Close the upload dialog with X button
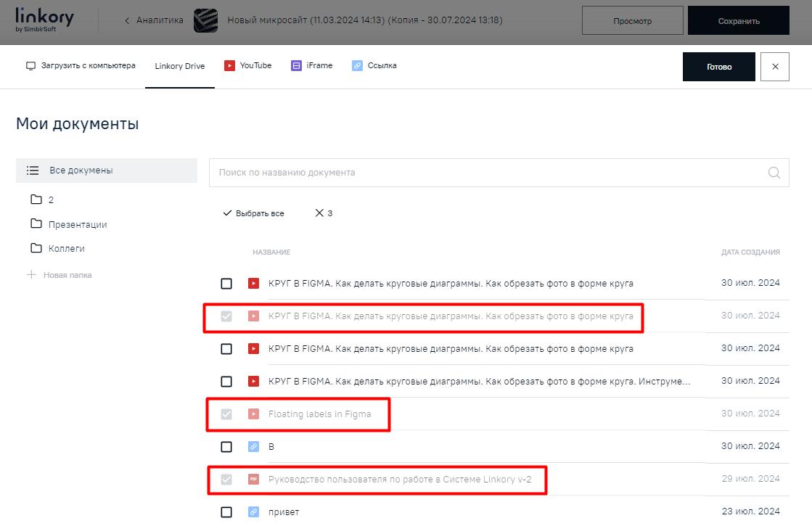The image size is (812, 526). tap(774, 67)
